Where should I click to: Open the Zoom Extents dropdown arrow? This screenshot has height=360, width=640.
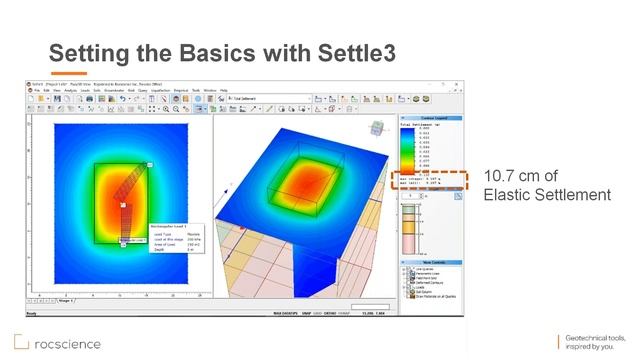[159, 109]
